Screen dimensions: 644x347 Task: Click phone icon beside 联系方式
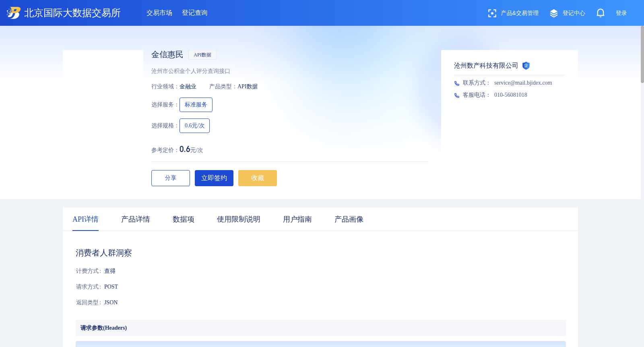click(457, 83)
